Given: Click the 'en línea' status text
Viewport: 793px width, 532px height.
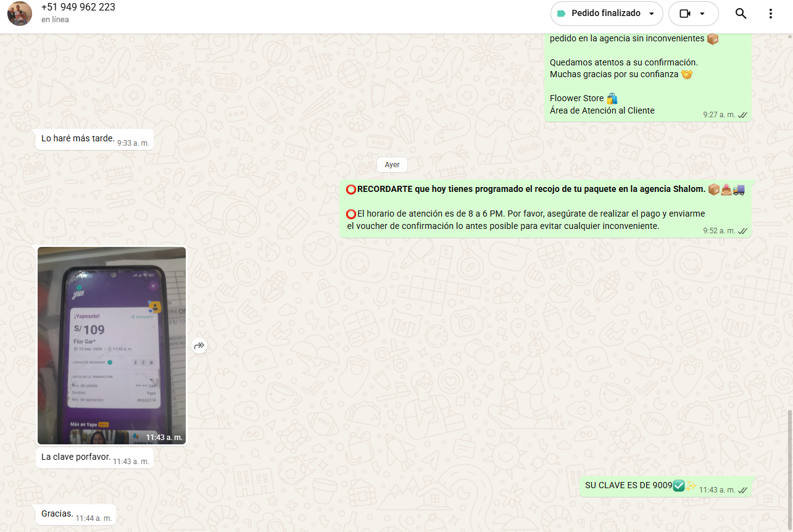Looking at the screenshot, I should [x=55, y=20].
